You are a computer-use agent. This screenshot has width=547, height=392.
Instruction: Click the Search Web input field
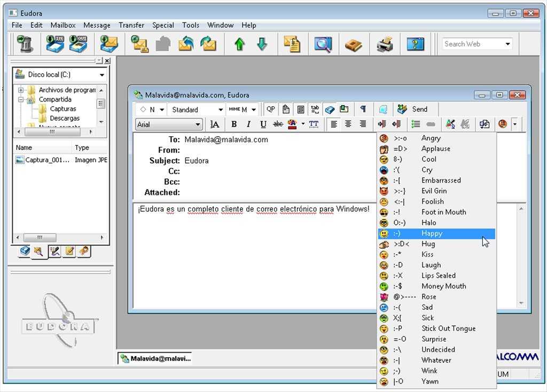(473, 44)
